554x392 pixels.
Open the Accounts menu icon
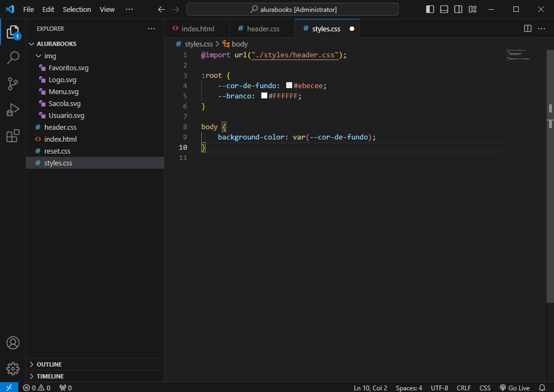(13, 343)
